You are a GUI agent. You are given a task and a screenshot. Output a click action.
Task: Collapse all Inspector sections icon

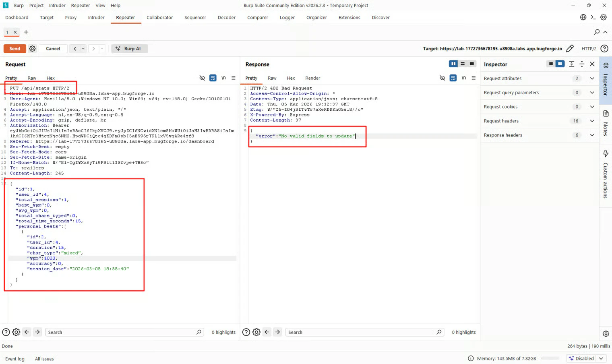coord(582,64)
